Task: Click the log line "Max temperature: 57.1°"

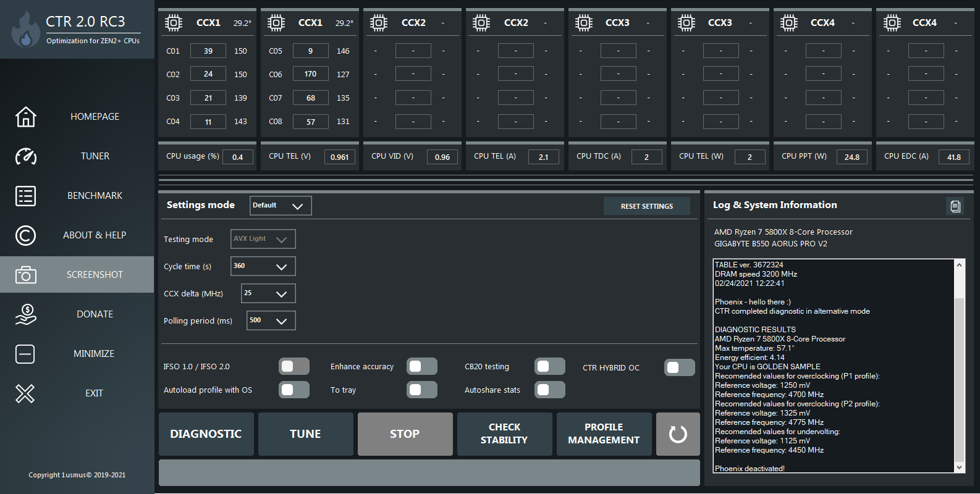Action: [754, 348]
